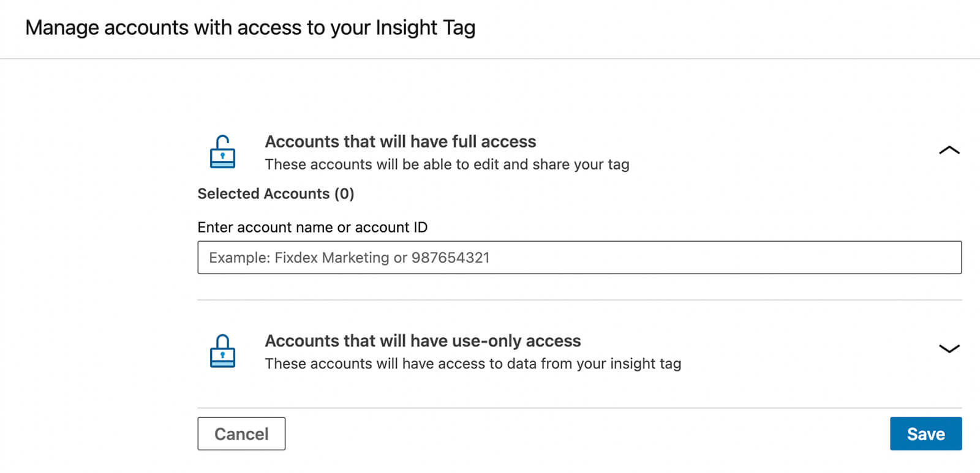Screen dimensions: 980x473
Task: Expand the use-only access section chevron
Action: pos(949,349)
